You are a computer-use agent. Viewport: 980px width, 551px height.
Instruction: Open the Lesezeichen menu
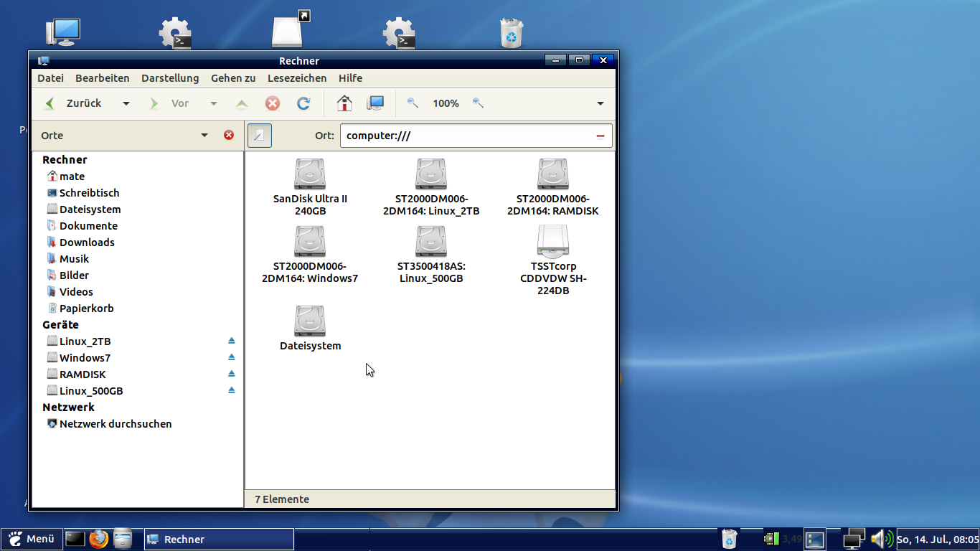pyautogui.click(x=297, y=78)
